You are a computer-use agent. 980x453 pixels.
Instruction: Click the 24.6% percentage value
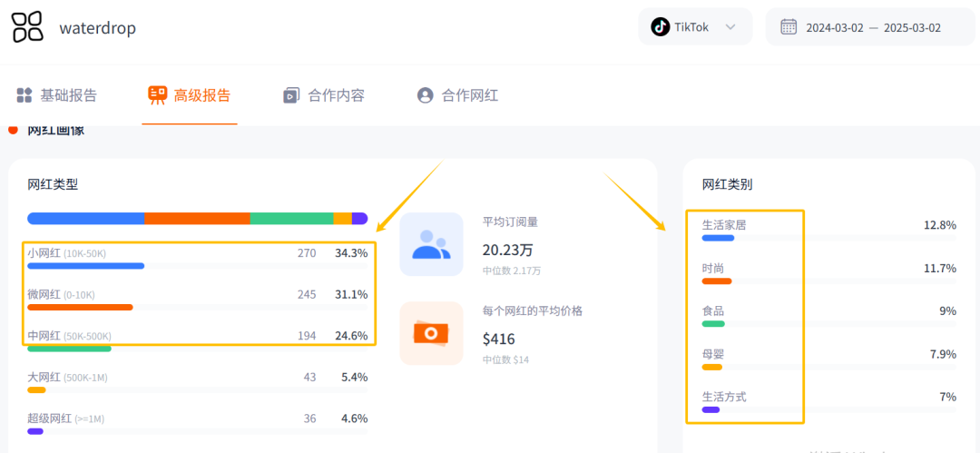351,336
